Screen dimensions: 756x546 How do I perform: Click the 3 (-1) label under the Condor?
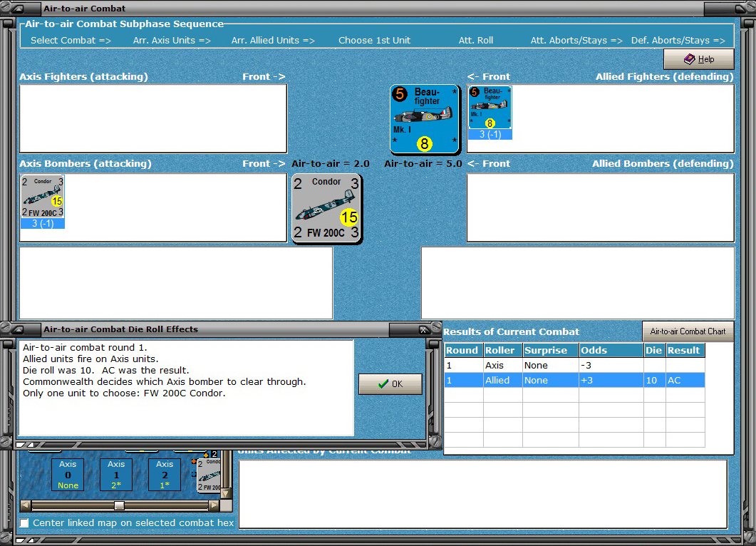tap(43, 223)
